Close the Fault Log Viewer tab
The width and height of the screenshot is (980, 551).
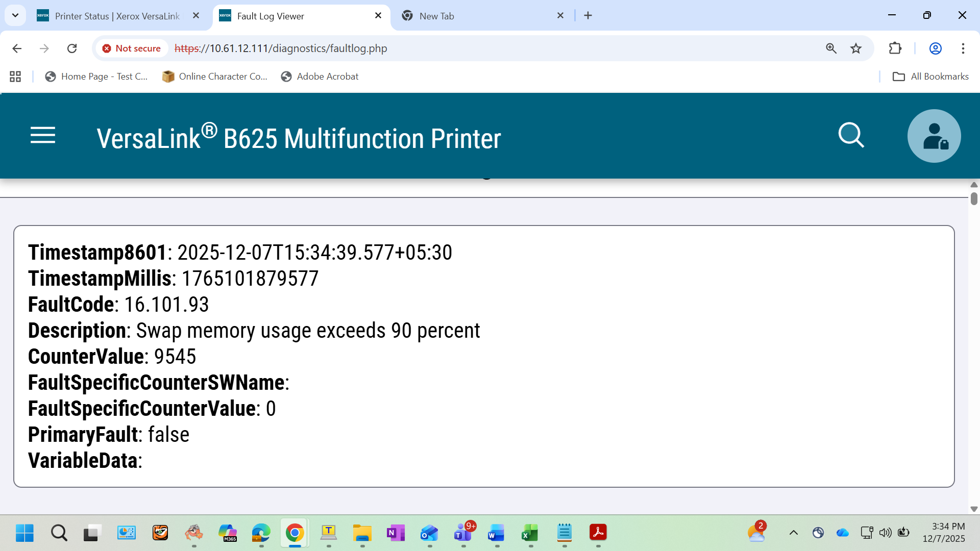[378, 15]
